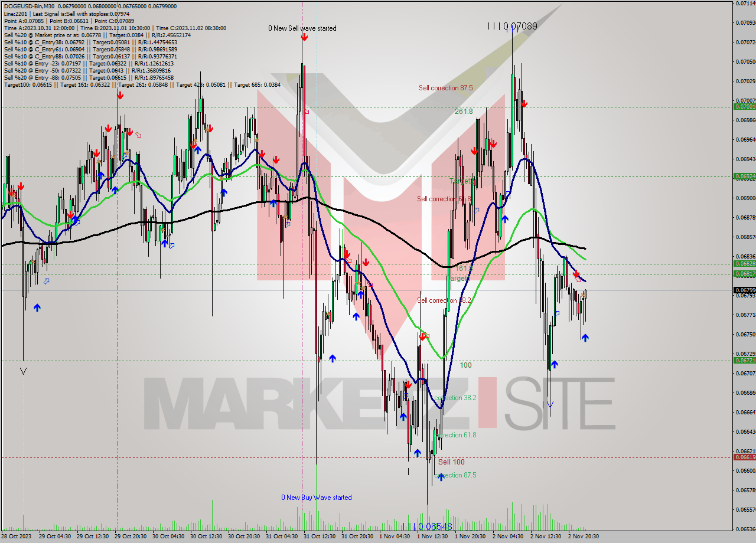Click the '2 Nov 12:30' time label
The width and height of the screenshot is (756, 543).
546,536
